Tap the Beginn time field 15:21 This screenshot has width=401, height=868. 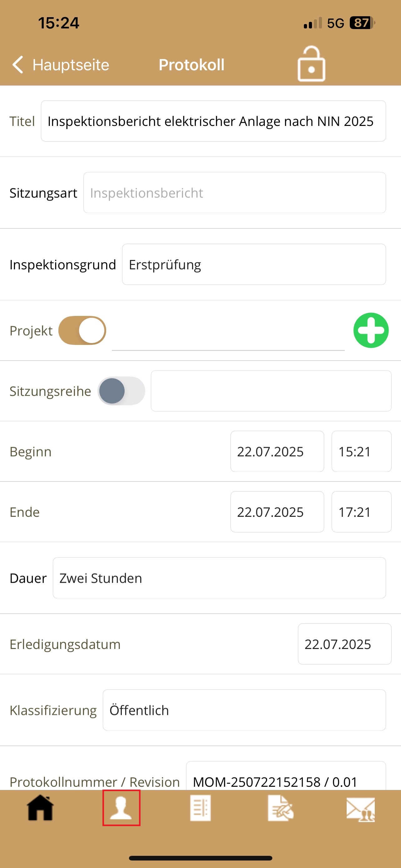click(361, 451)
